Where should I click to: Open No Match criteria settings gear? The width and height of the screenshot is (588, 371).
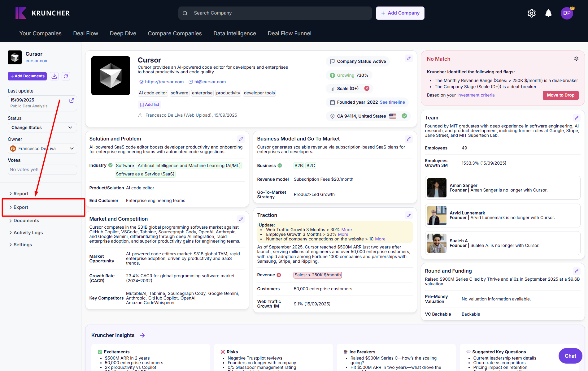[x=576, y=59]
